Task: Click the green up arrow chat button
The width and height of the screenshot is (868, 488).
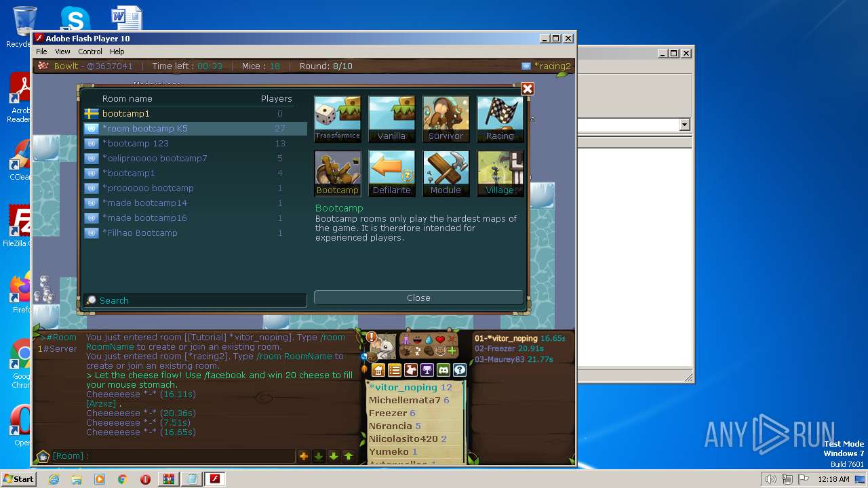Action: 349,456
